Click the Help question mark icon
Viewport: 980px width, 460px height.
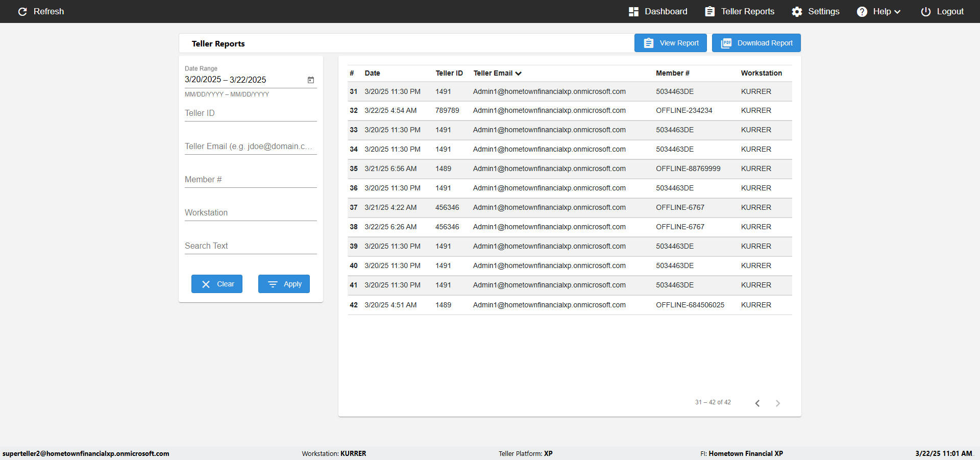click(x=862, y=11)
